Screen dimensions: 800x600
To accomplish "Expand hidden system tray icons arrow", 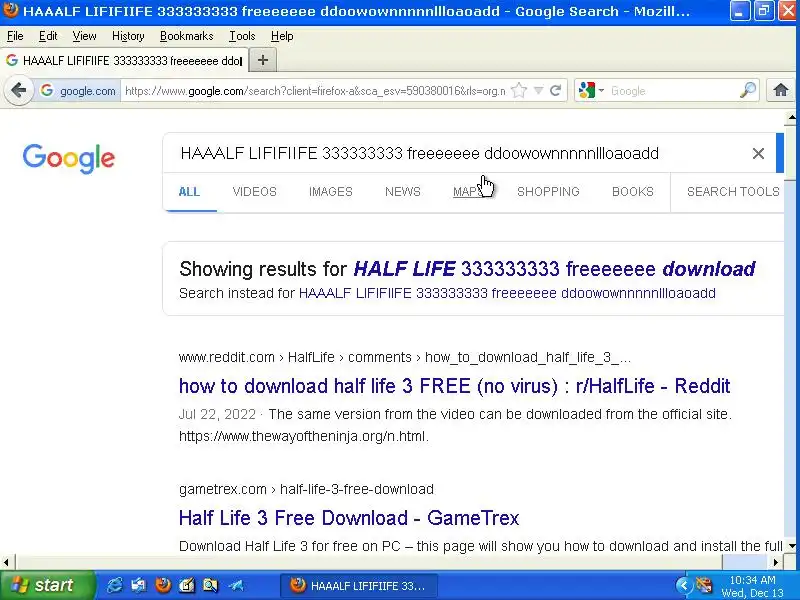I will pyautogui.click(x=684, y=586).
